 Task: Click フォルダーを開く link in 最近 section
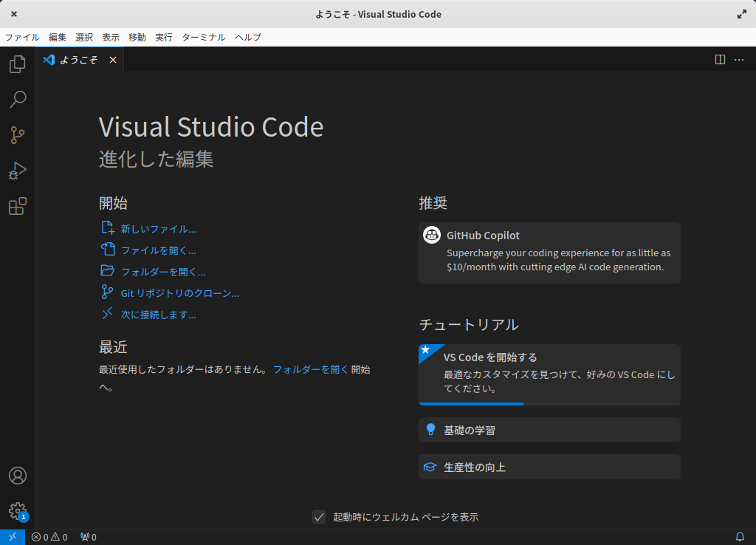311,369
